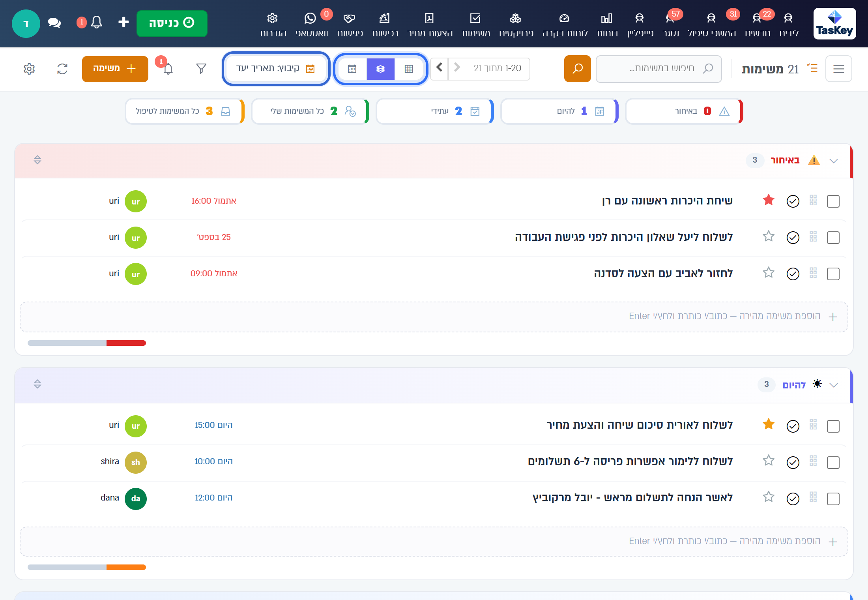The image size is (868, 600).
Task: Open hamburger menu next to 21 משימות
Action: 839,69
